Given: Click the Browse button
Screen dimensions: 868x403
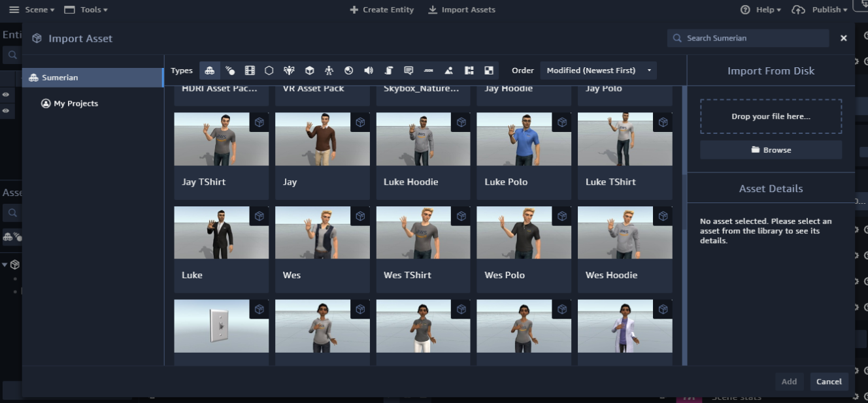Looking at the screenshot, I should (x=771, y=150).
